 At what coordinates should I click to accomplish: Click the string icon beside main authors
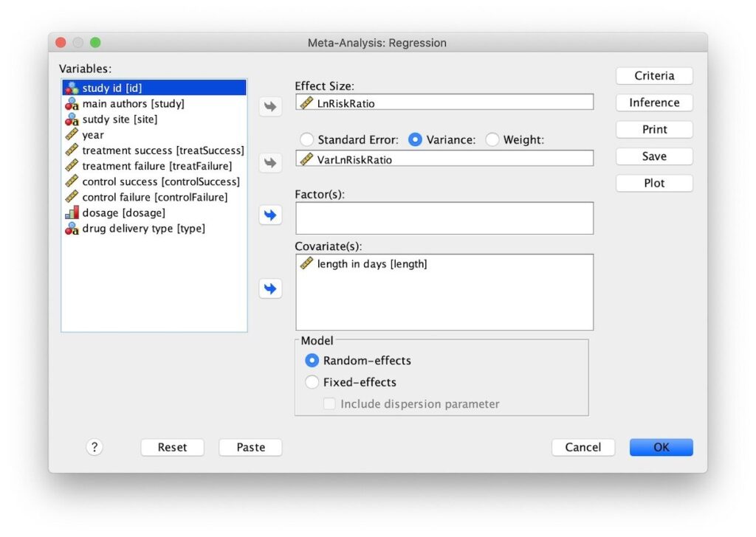pos(72,103)
